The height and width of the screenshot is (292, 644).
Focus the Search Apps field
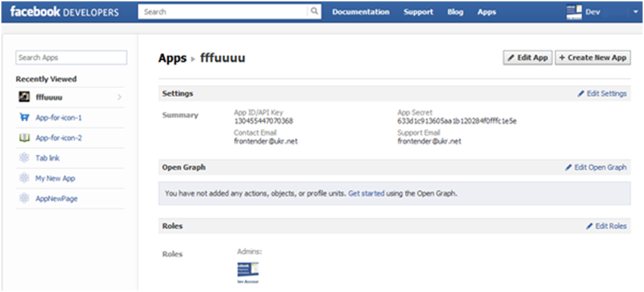click(71, 58)
